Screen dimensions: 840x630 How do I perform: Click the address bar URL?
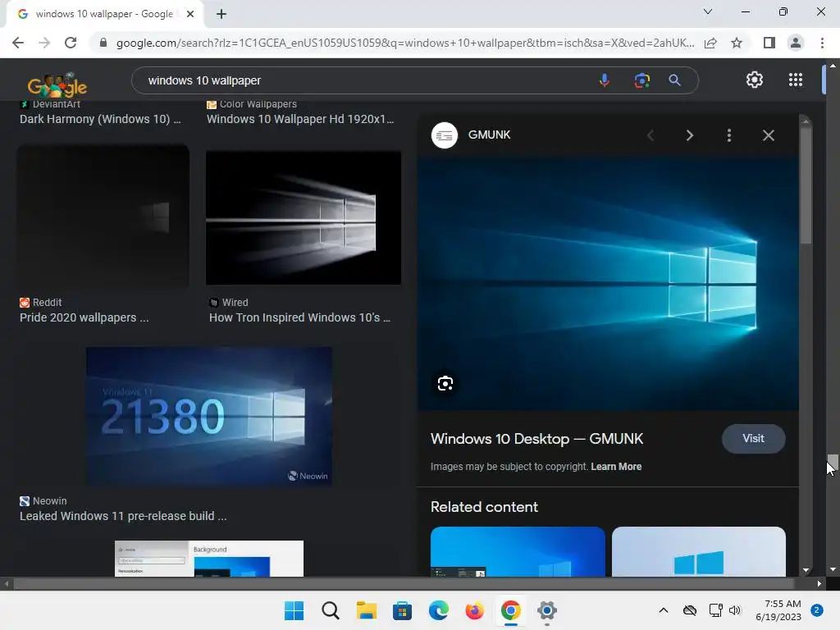coord(405,43)
